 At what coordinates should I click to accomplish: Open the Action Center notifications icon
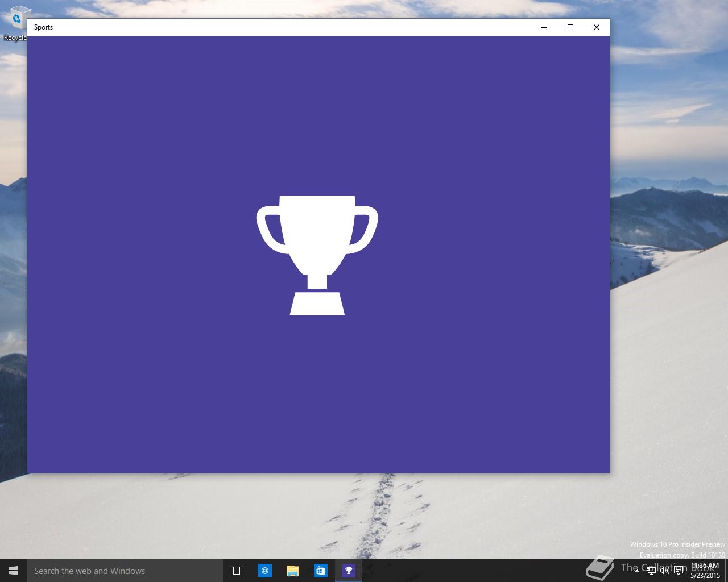pyautogui.click(x=679, y=571)
